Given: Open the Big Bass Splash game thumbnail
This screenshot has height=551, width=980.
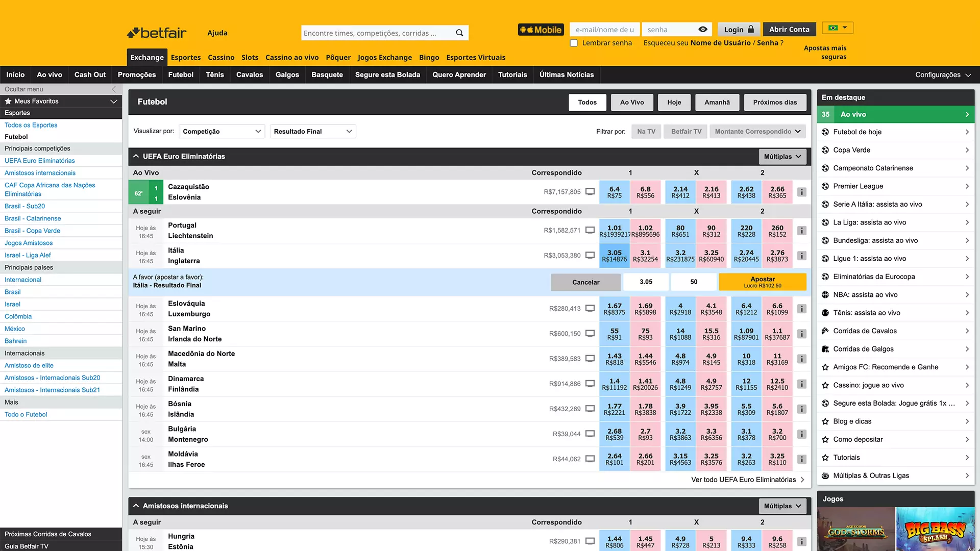Looking at the screenshot, I should [x=935, y=529].
